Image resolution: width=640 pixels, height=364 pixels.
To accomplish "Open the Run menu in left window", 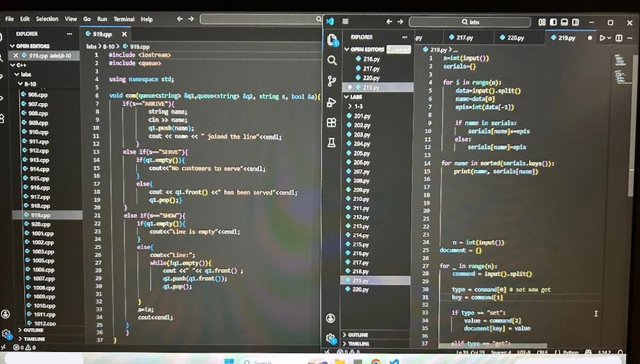I will click(x=102, y=19).
